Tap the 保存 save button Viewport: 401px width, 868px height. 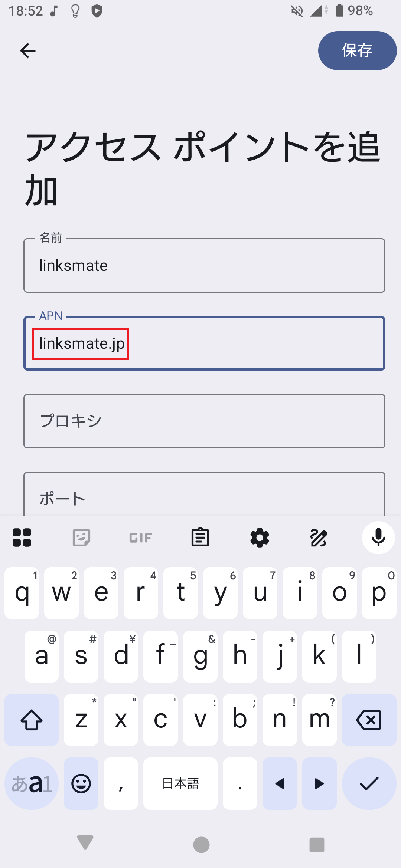356,50
